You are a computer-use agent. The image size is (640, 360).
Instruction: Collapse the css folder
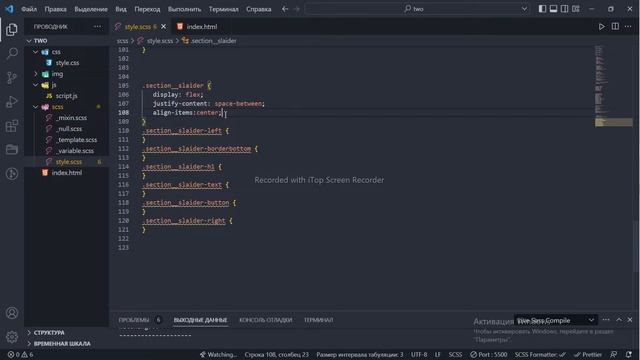tap(36, 52)
